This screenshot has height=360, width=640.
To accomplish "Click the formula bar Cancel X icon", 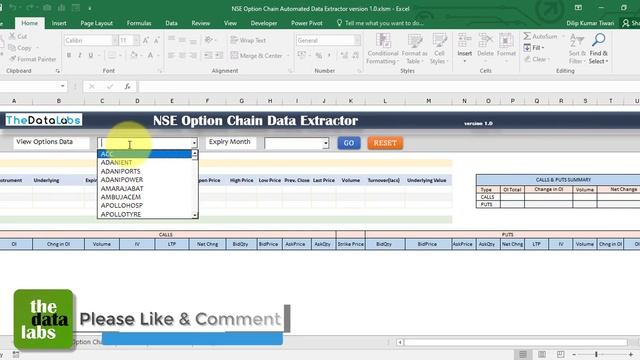I will point(92,86).
